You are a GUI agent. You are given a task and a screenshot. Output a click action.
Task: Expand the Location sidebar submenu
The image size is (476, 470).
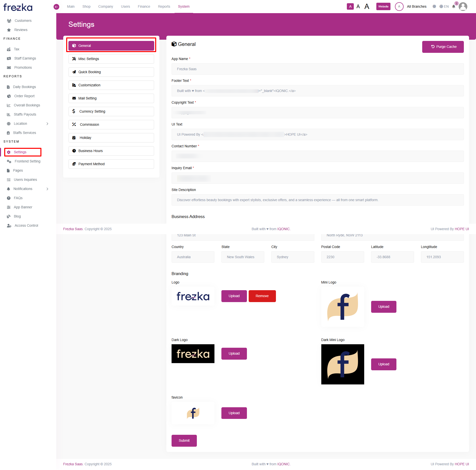47,124
